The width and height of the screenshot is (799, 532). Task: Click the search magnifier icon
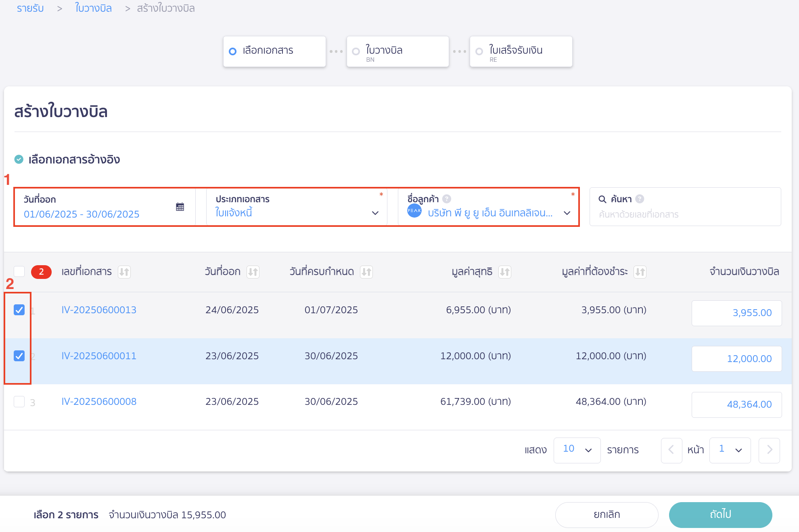tap(602, 199)
